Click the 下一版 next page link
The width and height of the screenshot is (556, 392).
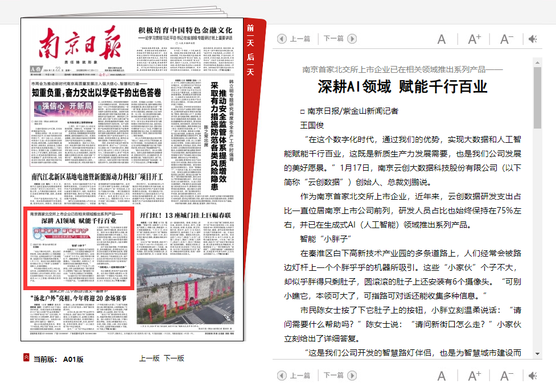click(x=174, y=358)
